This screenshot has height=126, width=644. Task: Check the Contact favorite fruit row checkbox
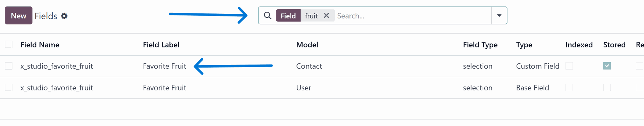click(9, 66)
